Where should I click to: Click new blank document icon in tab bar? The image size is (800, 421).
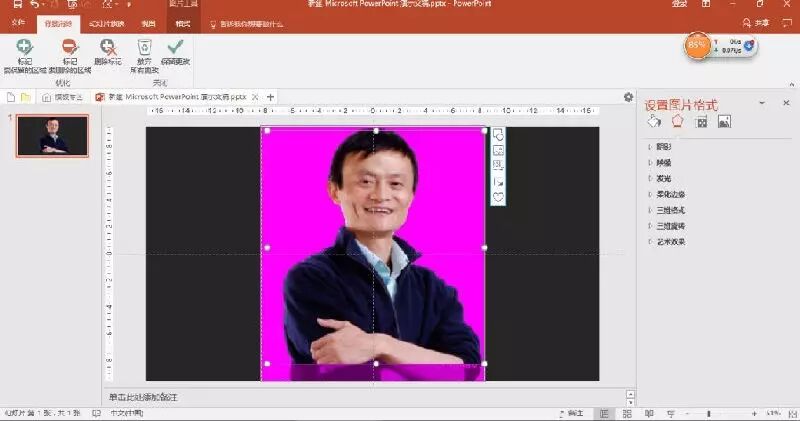click(x=11, y=97)
